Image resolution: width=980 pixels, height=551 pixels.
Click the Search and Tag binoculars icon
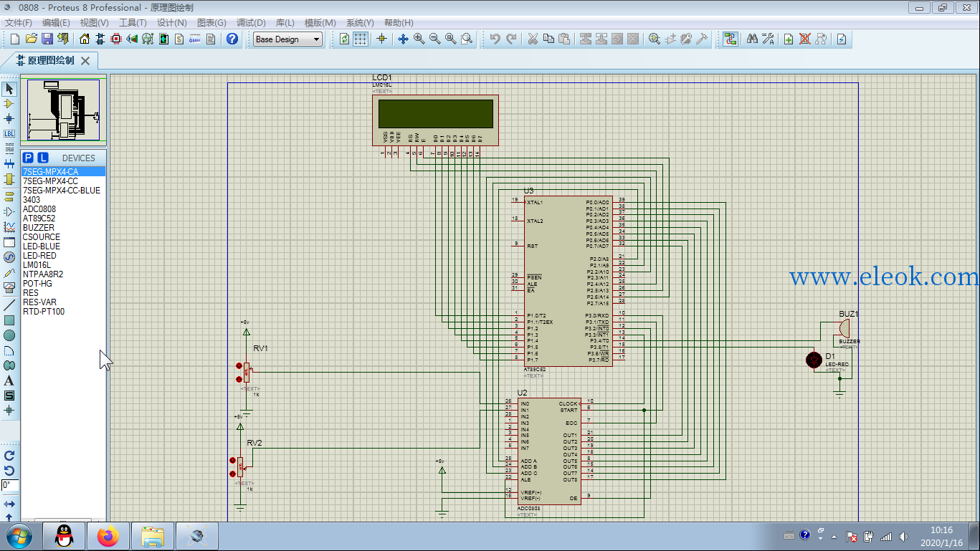[752, 39]
